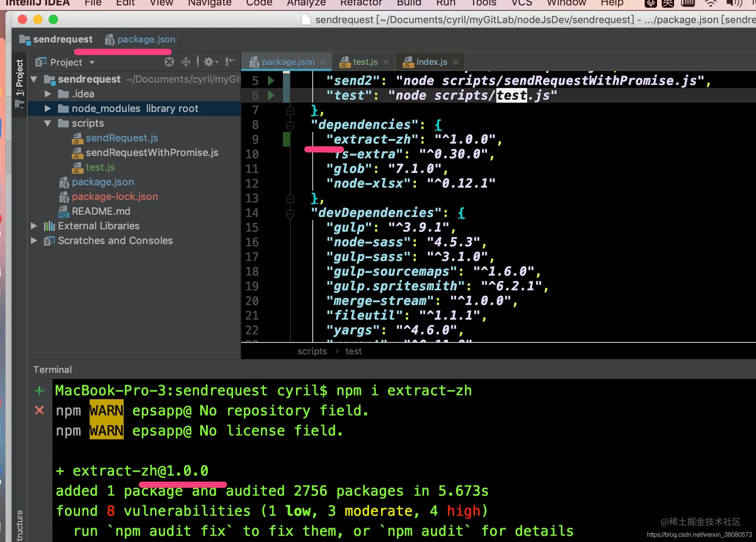This screenshot has width=756, height=542.
Task: Close the test.js editor tab
Action: 386,62
